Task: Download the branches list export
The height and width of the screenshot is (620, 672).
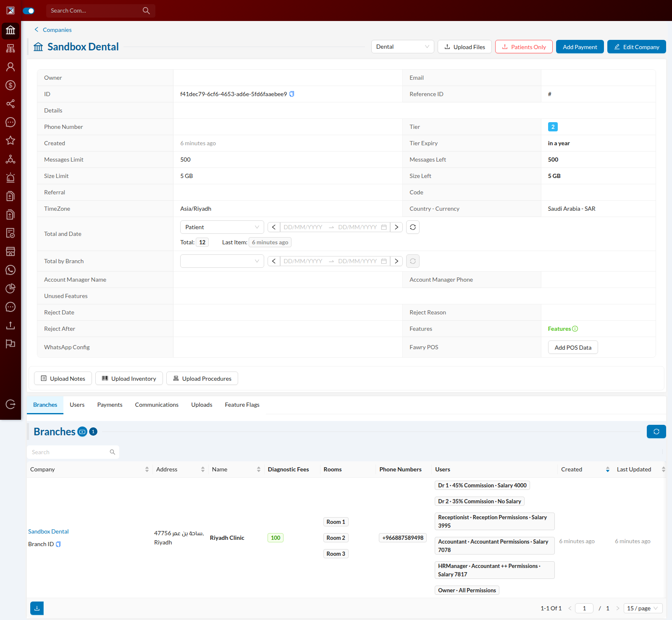Action: [37, 608]
